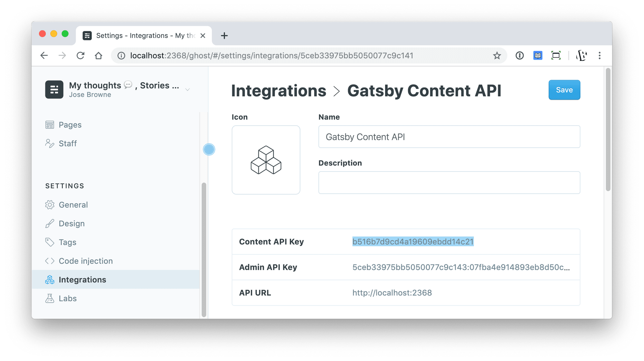Click the Integrations icon in sidebar
Image resolution: width=644 pixels, height=361 pixels.
[50, 280]
